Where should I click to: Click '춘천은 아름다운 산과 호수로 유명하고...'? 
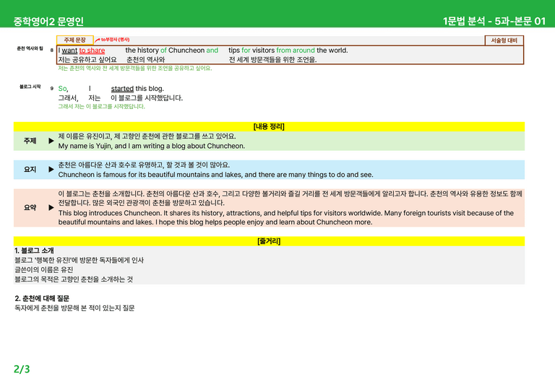[x=144, y=165]
